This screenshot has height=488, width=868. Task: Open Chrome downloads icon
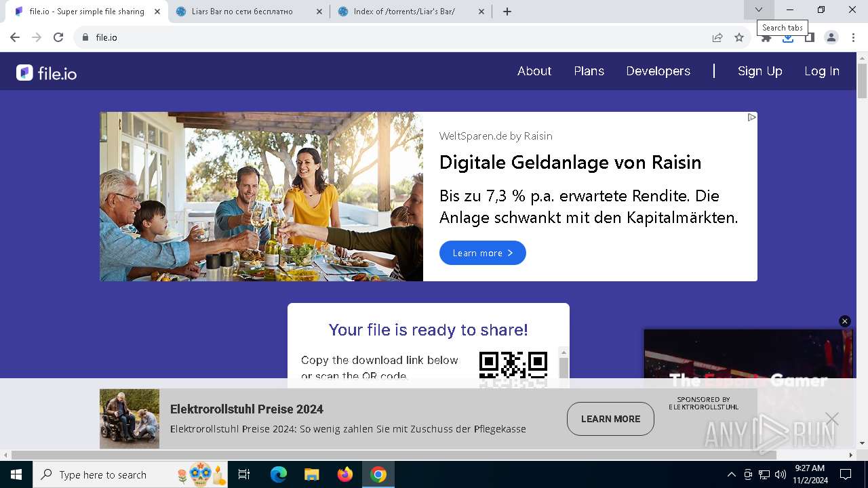click(x=788, y=38)
